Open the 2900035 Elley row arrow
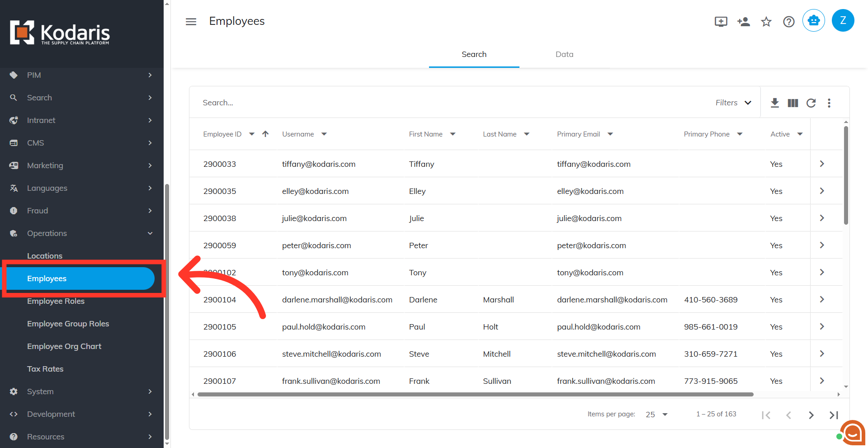The height and width of the screenshot is (448, 868). point(822,191)
